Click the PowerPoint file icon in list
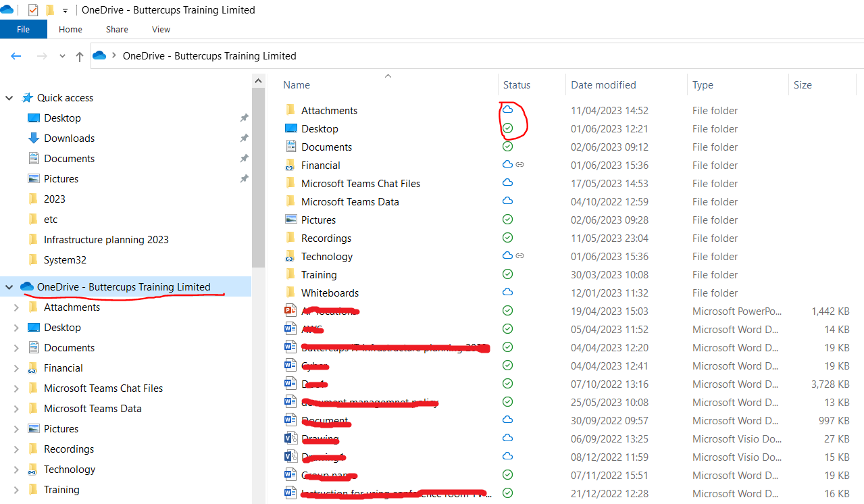Image resolution: width=864 pixels, height=504 pixels. tap(291, 311)
